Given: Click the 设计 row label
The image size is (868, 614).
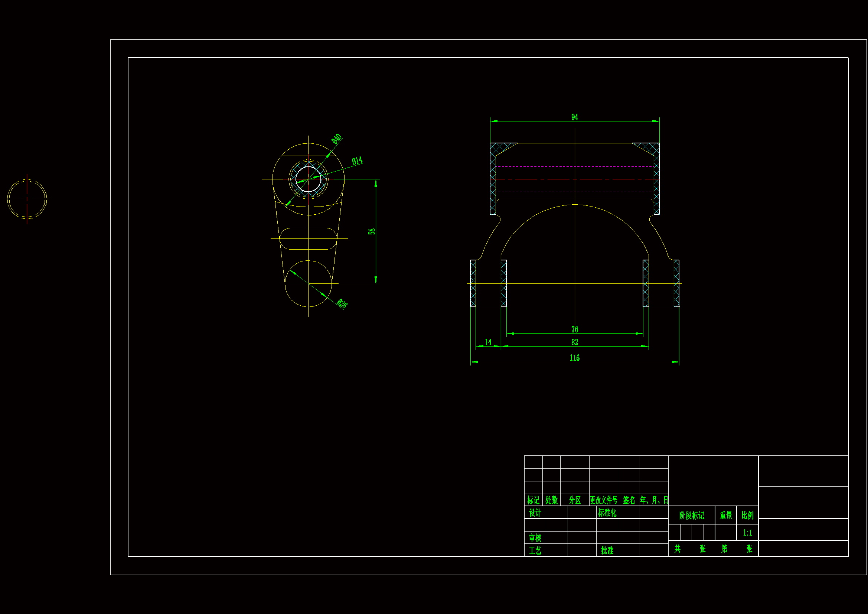Looking at the screenshot, I should tap(535, 513).
